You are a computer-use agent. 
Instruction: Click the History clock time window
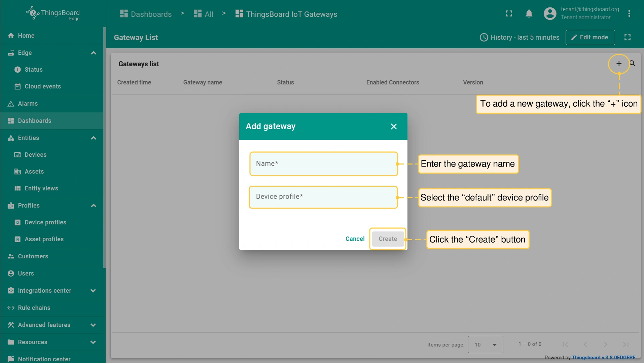point(520,37)
